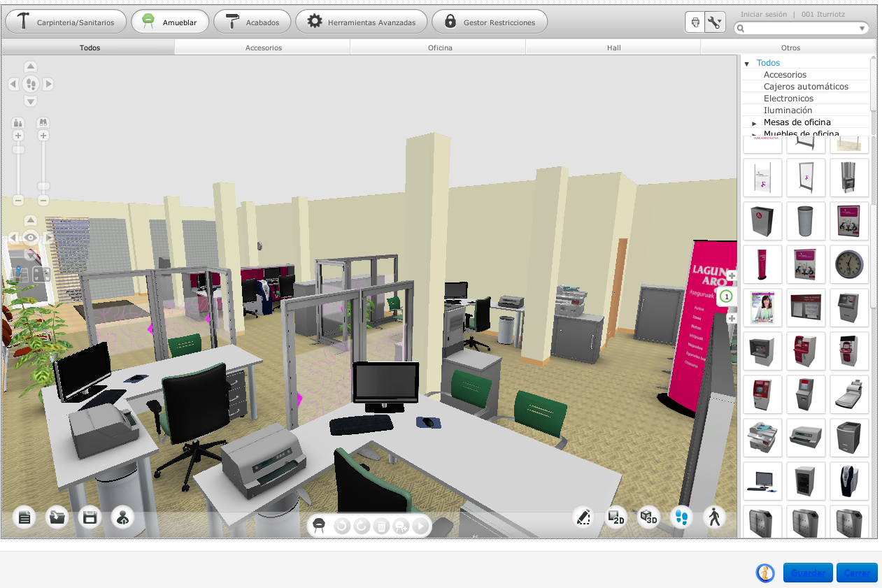Image resolution: width=882 pixels, height=588 pixels.
Task: Click the redo rotate-right icon
Action: pyautogui.click(x=362, y=526)
